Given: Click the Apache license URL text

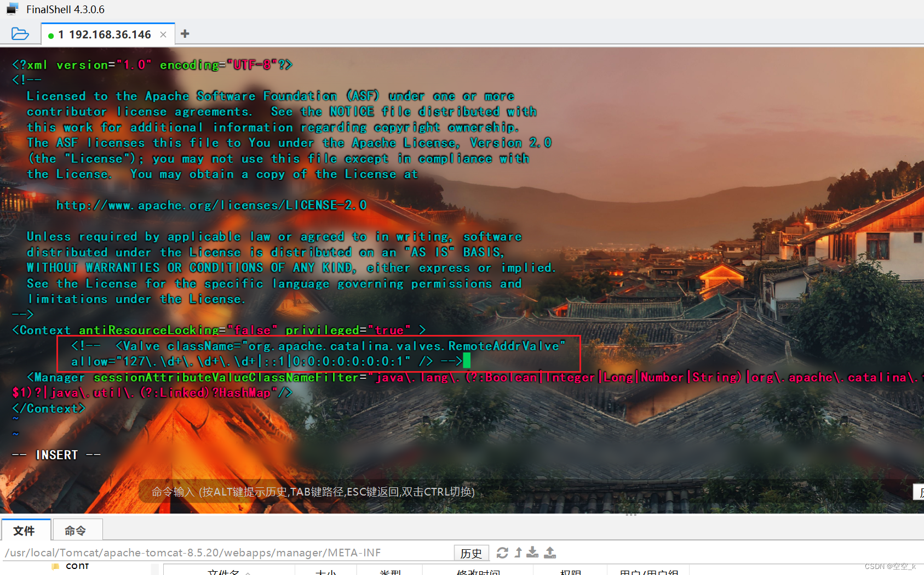Looking at the screenshot, I should coord(211,205).
